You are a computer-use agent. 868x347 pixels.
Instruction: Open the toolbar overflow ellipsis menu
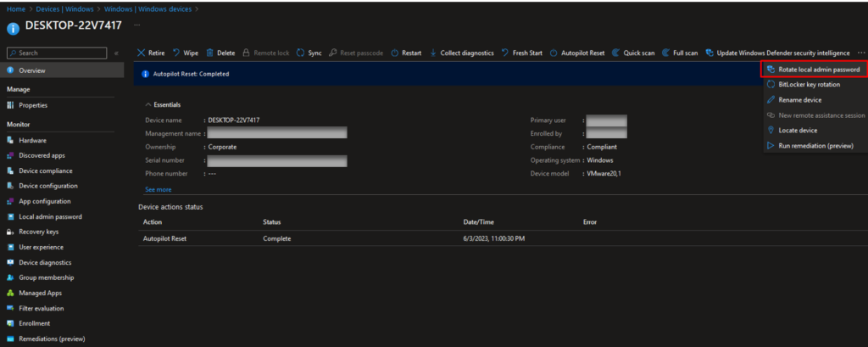tap(861, 53)
